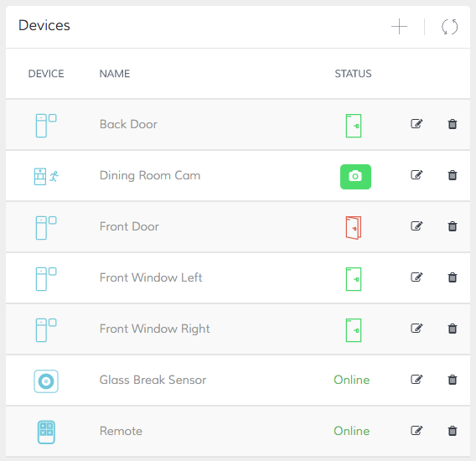476x461 pixels.
Task: Delete Front Window Left device
Action: (x=453, y=277)
